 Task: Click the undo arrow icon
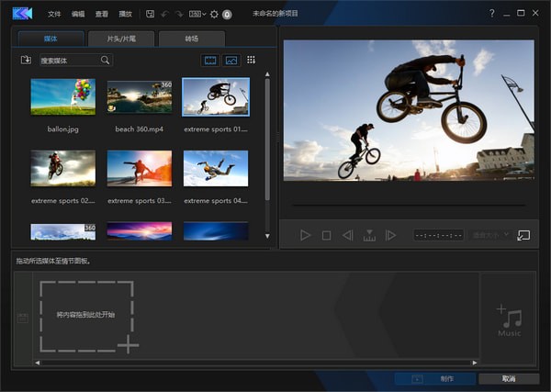click(x=164, y=15)
